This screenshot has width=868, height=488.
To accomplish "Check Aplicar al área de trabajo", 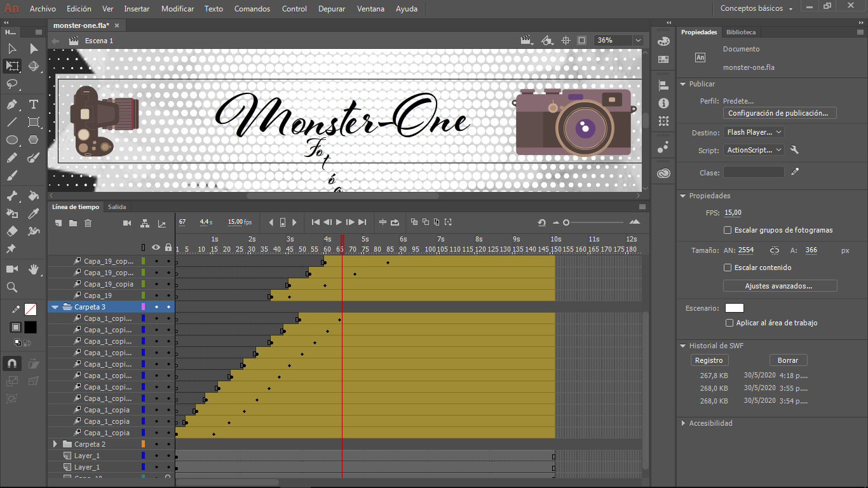I will (x=729, y=323).
